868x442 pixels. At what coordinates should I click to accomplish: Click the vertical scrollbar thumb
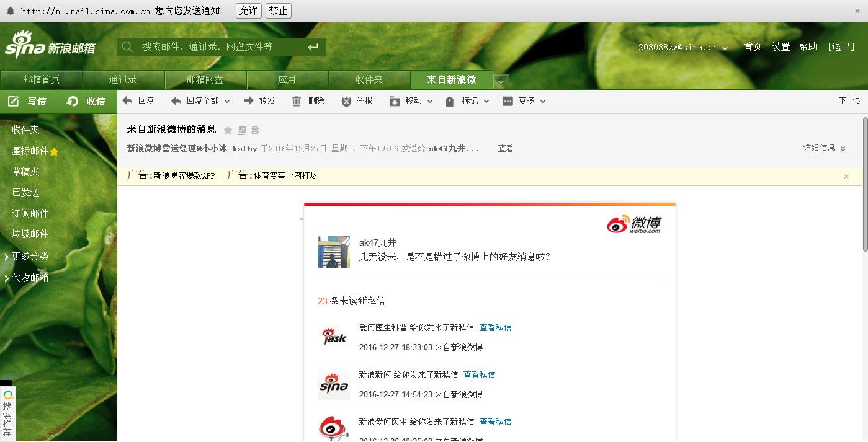pyautogui.click(x=865, y=183)
